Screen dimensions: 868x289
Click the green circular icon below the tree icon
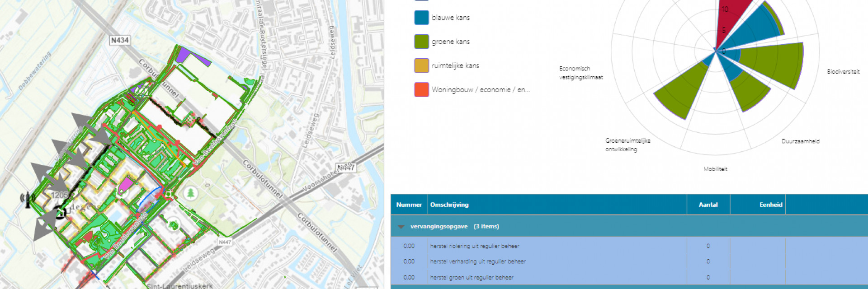pos(173,224)
